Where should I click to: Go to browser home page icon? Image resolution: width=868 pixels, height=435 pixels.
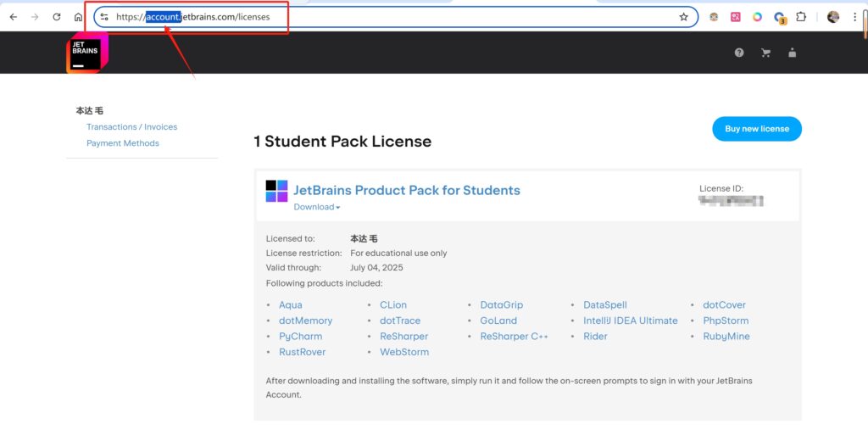click(x=79, y=17)
